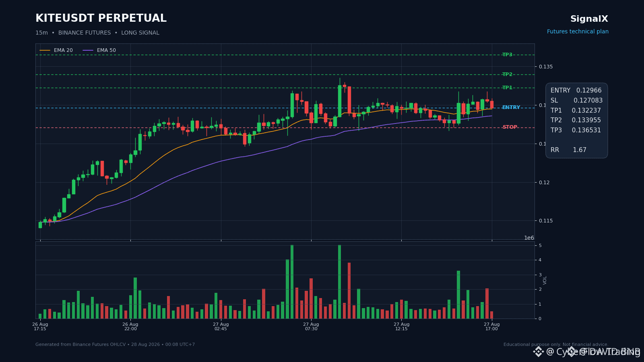Click the 26 Aug 22:00 time label
644x362 pixels.
coord(130,327)
